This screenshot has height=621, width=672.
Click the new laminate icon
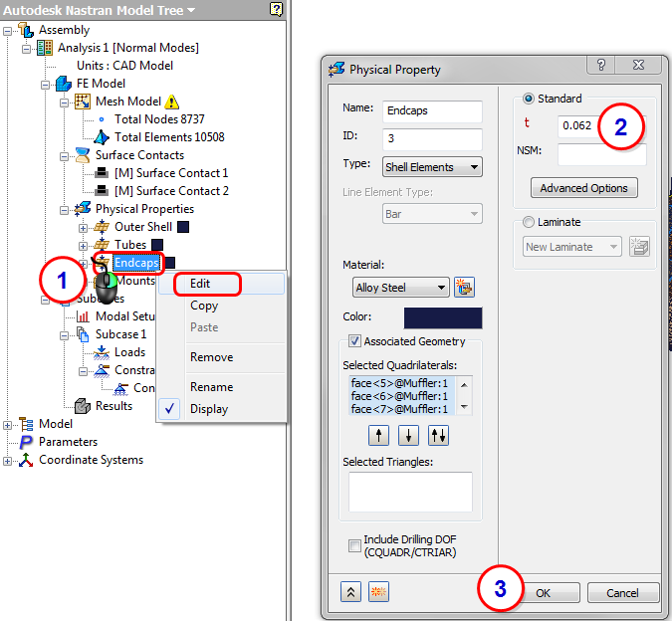pos(639,247)
